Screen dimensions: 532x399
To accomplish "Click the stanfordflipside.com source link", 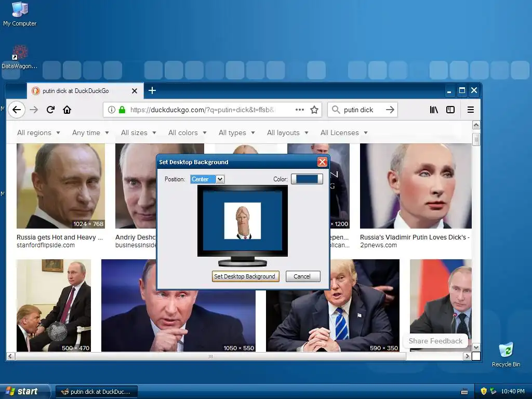I will coord(46,245).
